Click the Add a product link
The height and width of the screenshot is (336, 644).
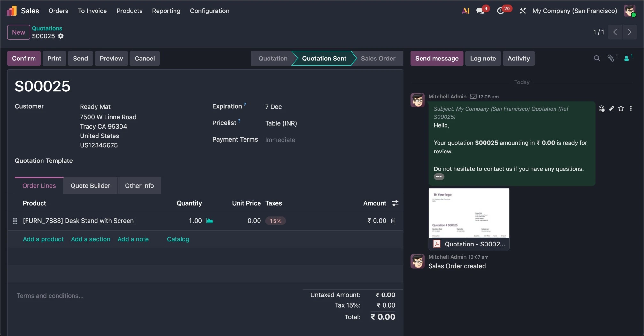click(x=43, y=239)
